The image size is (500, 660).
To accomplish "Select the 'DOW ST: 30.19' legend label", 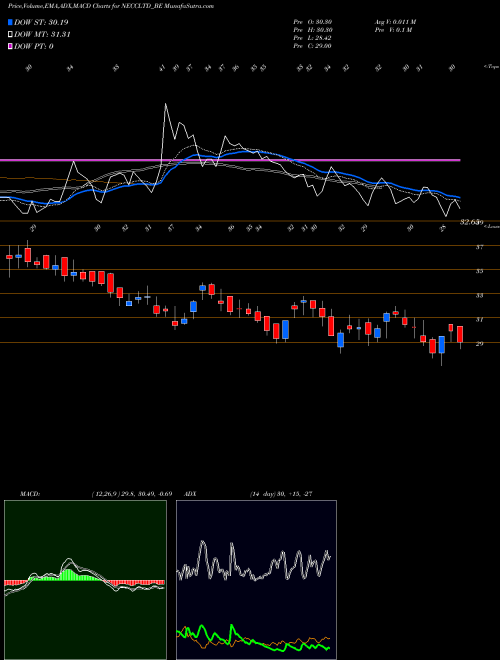I will point(41,22).
